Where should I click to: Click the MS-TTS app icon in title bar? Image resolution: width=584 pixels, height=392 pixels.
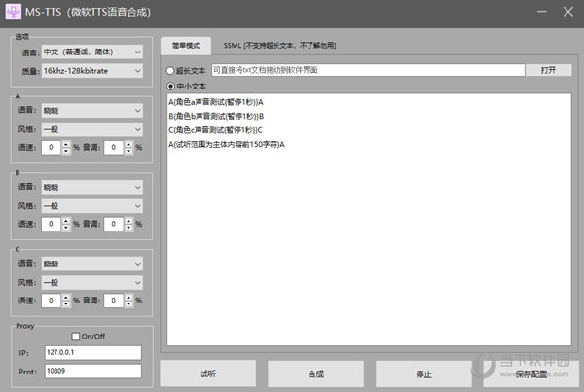13,14
